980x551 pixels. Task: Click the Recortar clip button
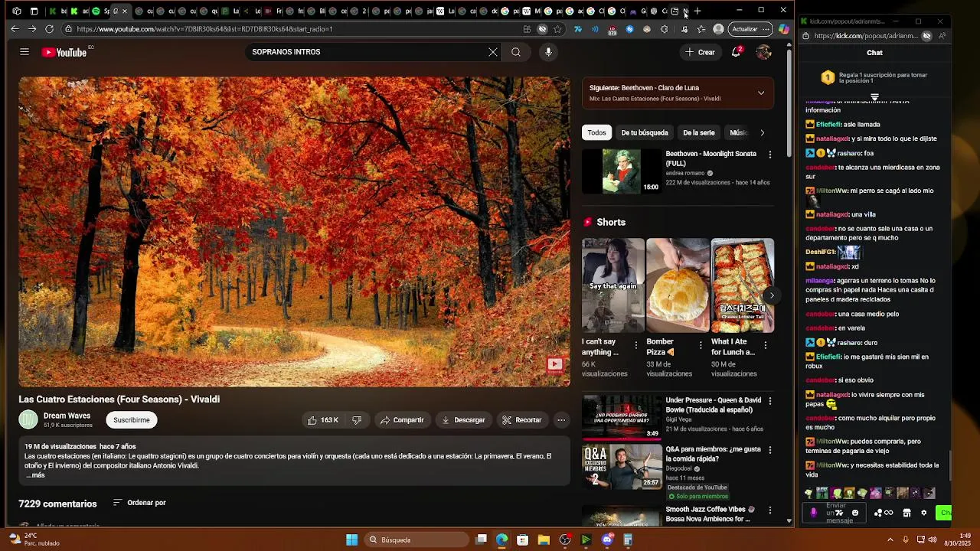tap(521, 420)
